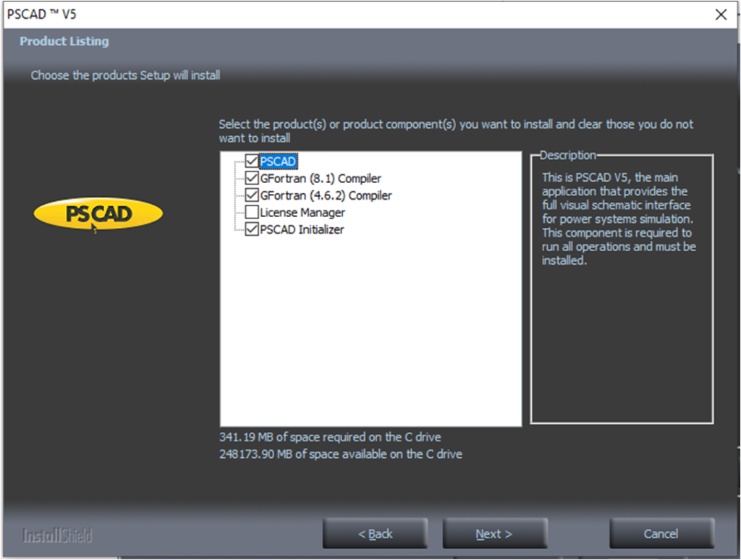The height and width of the screenshot is (560, 741).
Task: Select the GFortran (4.6.2) Compiler label
Action: [x=326, y=195]
